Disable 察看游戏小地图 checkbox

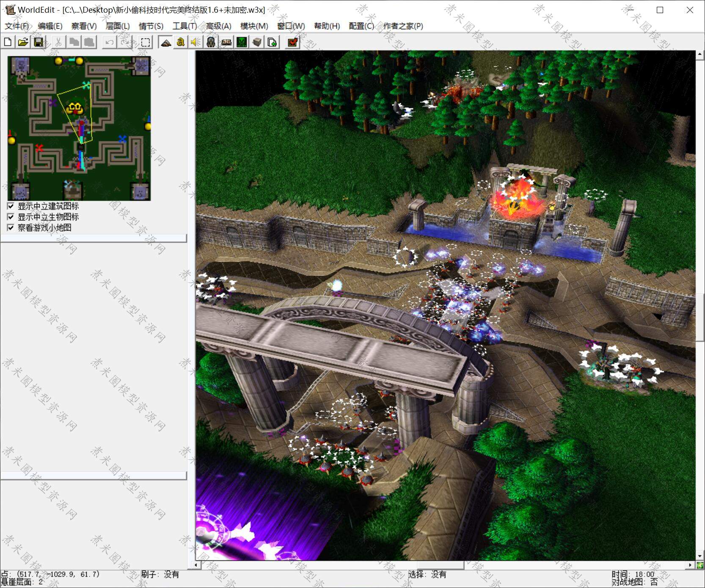point(11,227)
